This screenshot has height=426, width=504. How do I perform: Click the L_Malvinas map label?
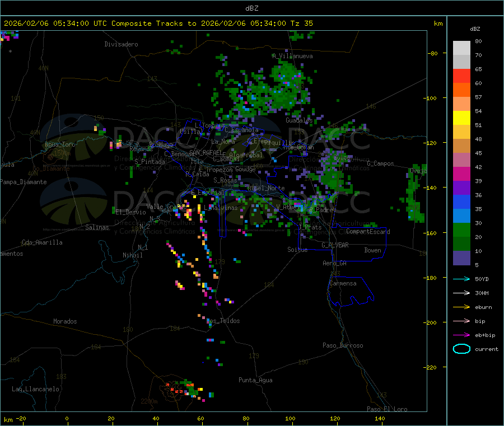point(221,208)
